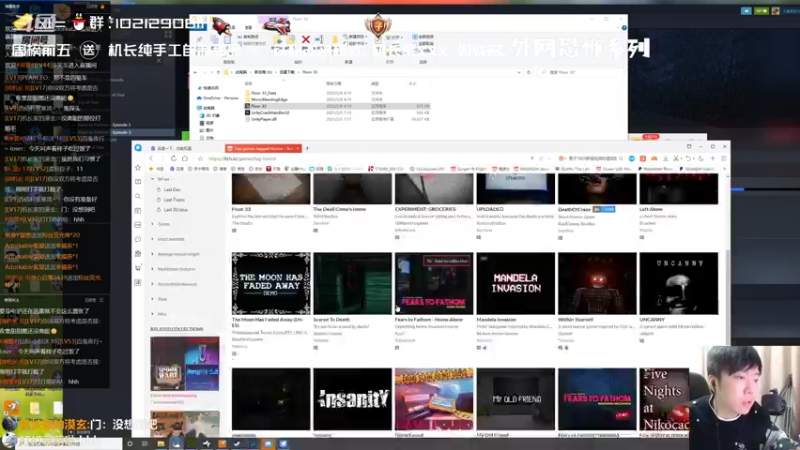
Task: Open the Floor 33 game title link
Action: [x=241, y=209]
